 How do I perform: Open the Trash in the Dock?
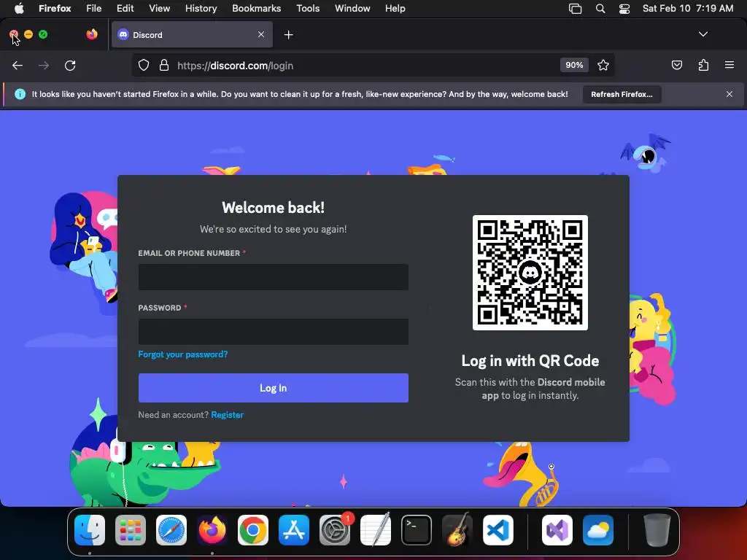point(657,530)
